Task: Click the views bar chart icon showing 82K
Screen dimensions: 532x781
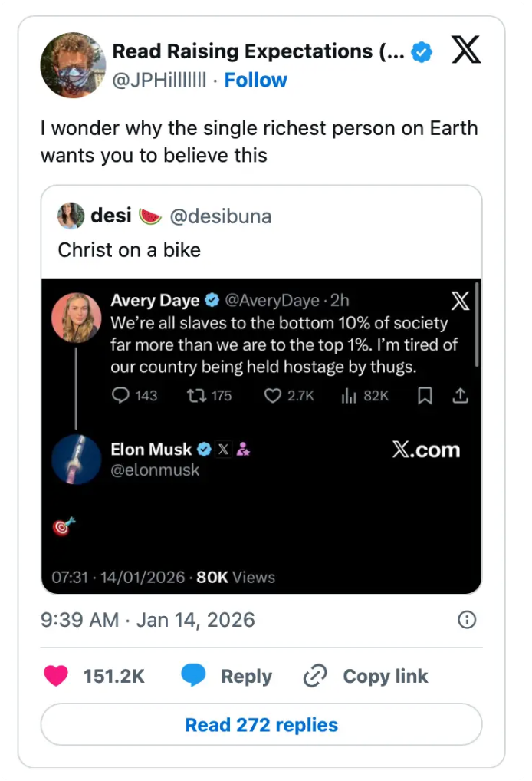Action: point(349,395)
